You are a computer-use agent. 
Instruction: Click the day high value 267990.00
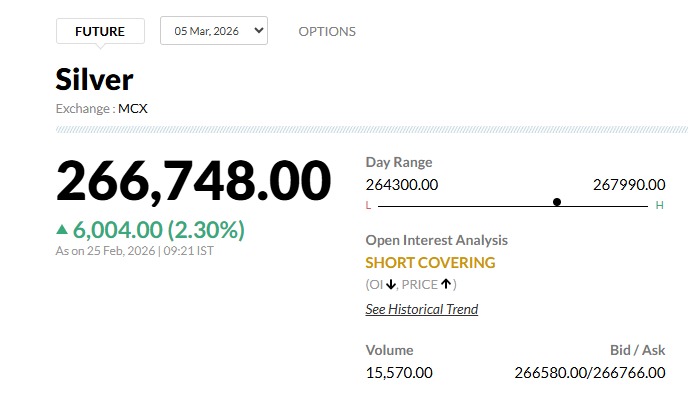[629, 184]
